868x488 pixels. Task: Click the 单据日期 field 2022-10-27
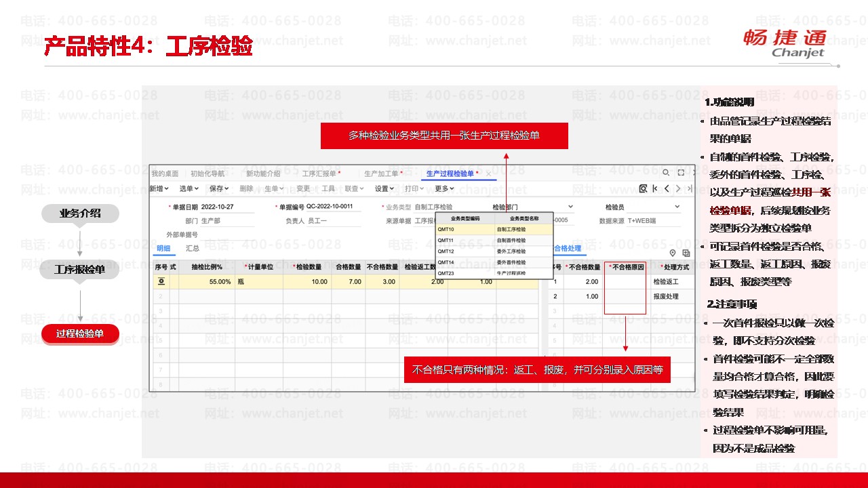click(x=226, y=207)
